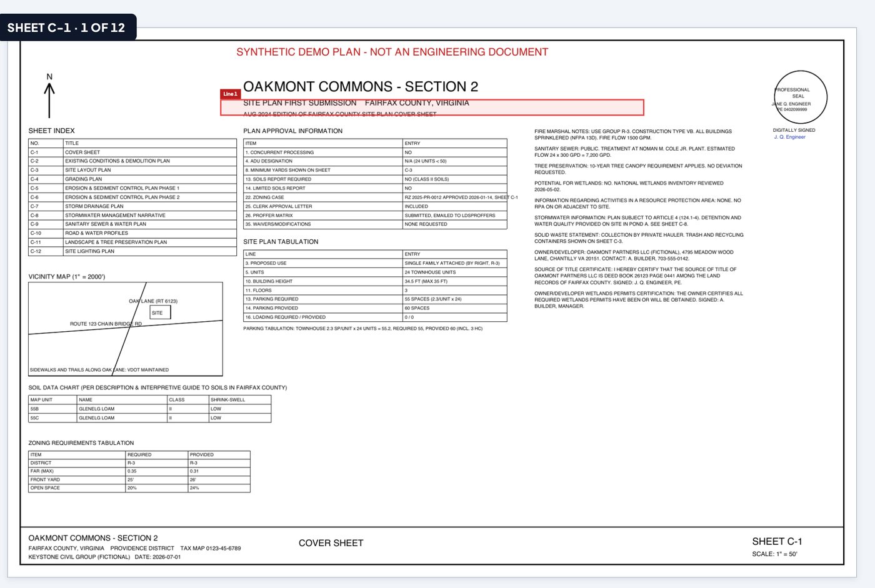This screenshot has width=875, height=588.
Task: Click the 'FRONT YARD' zoning item
Action: (x=45, y=480)
